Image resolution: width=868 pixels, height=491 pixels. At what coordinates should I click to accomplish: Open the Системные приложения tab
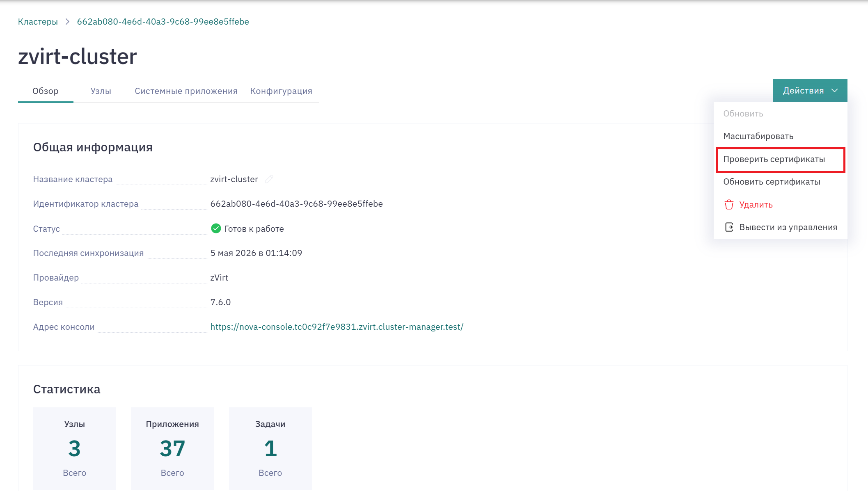(x=186, y=91)
